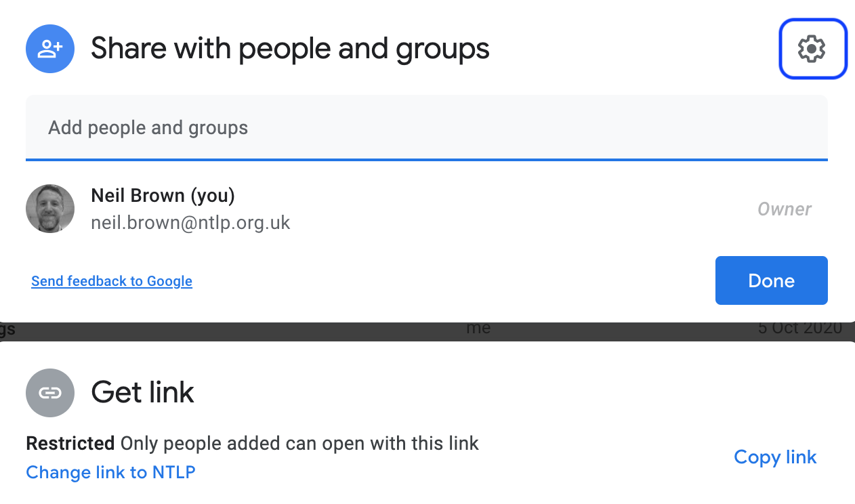
Task: Click the 5 Oct 2020 date behind dialog
Action: tap(800, 329)
